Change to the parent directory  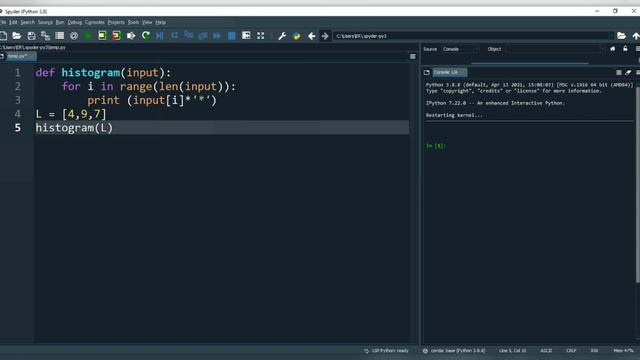pyautogui.click(x=636, y=36)
